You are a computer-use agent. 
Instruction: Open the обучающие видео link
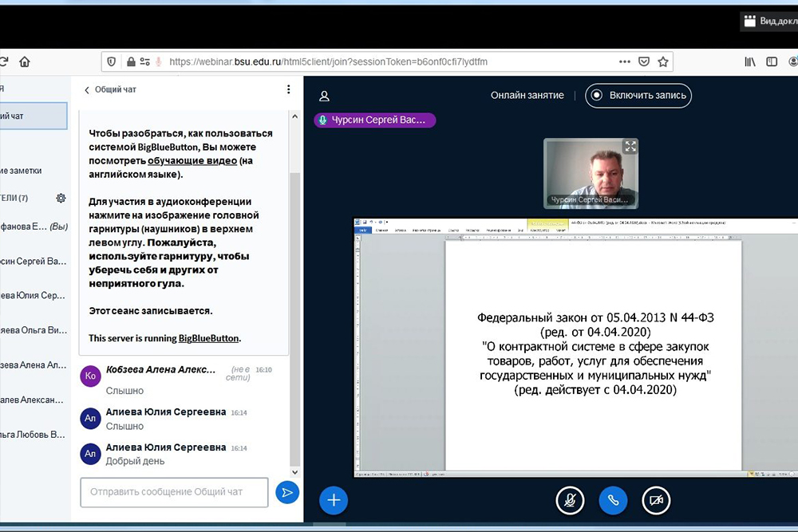click(x=192, y=160)
